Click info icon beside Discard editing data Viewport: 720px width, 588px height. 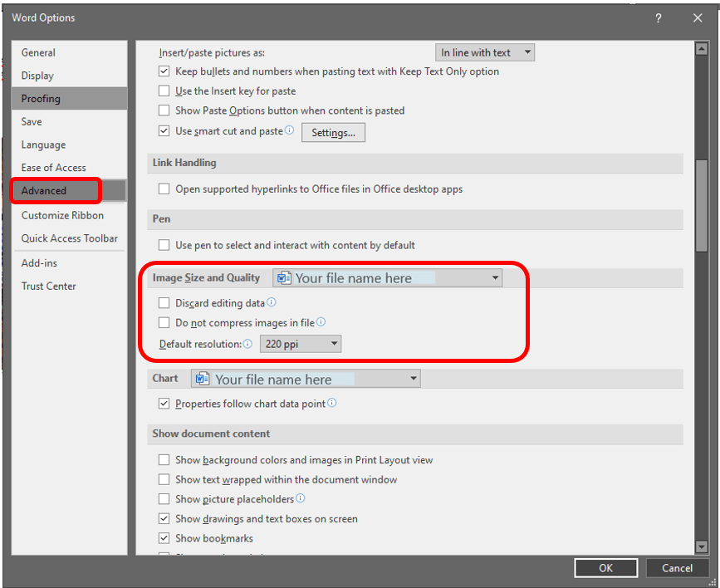272,303
